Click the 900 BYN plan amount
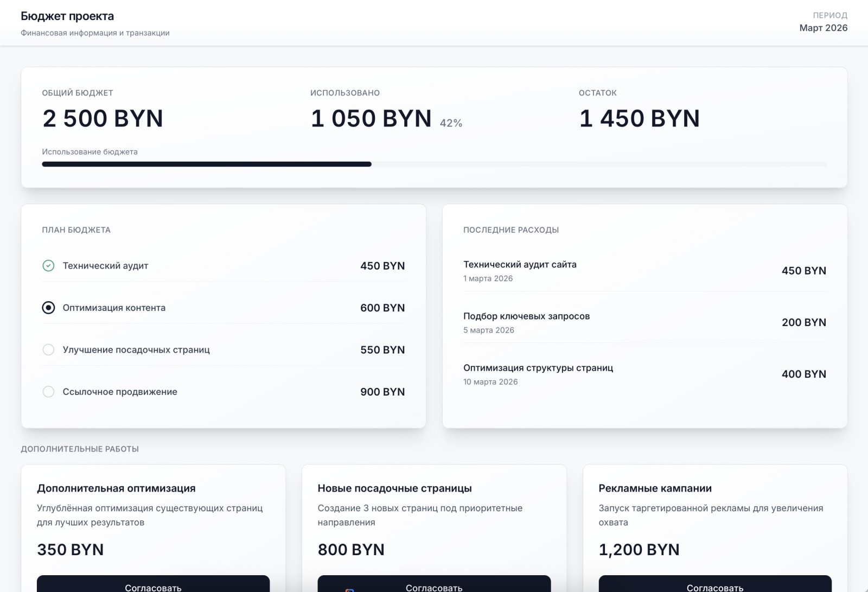The image size is (868, 592). pos(382,392)
